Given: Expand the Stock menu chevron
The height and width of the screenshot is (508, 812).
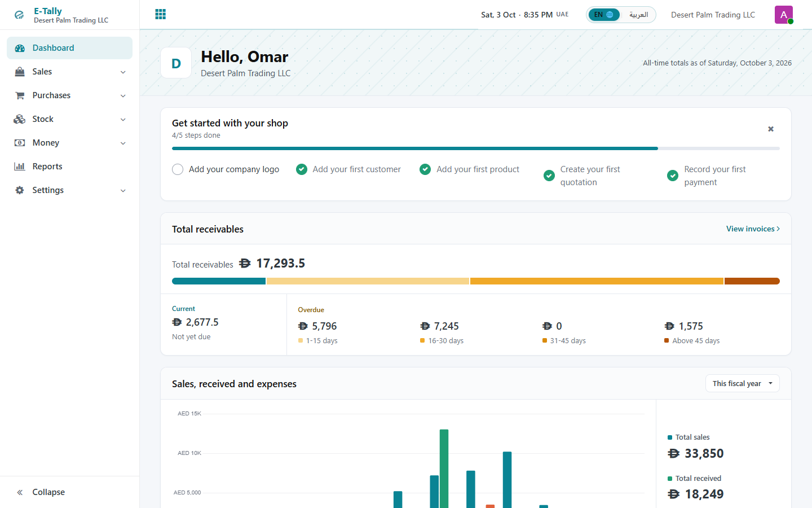Looking at the screenshot, I should 123,120.
